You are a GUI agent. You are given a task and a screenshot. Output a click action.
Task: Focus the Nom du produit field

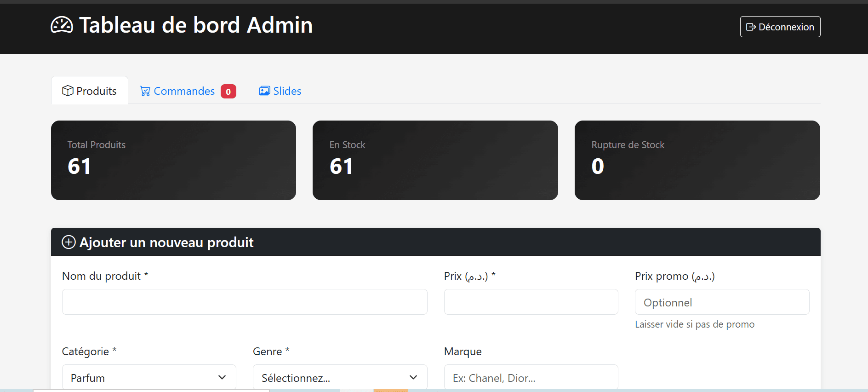pos(245,302)
